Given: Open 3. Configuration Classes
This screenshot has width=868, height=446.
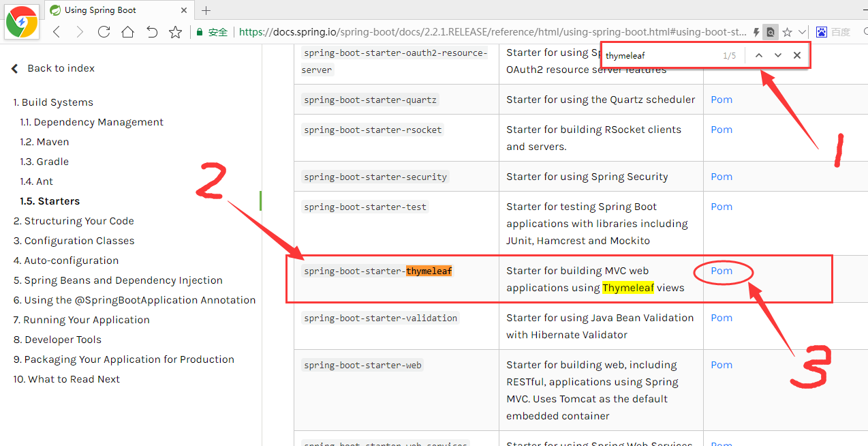Looking at the screenshot, I should tap(74, 241).
